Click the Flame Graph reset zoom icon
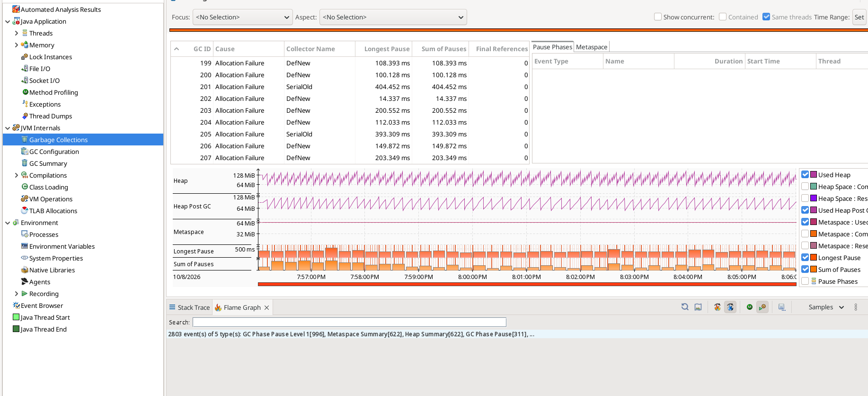This screenshot has width=868, height=396. (685, 307)
